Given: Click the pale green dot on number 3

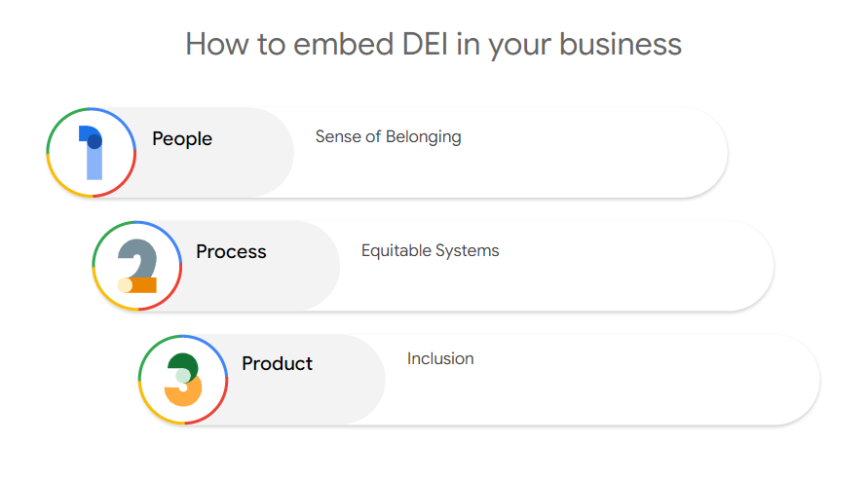Looking at the screenshot, I should (x=182, y=376).
